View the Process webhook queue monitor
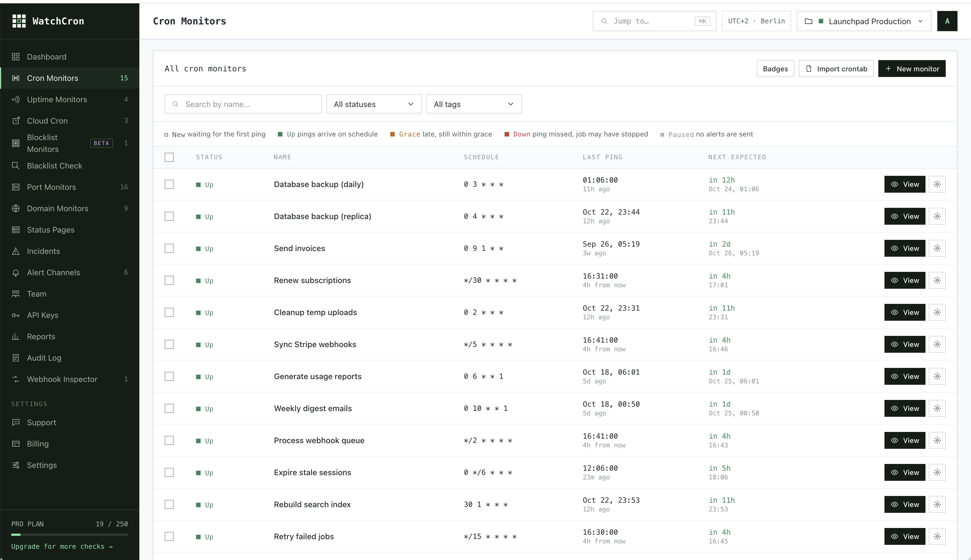The width and height of the screenshot is (971, 560). pos(905,440)
